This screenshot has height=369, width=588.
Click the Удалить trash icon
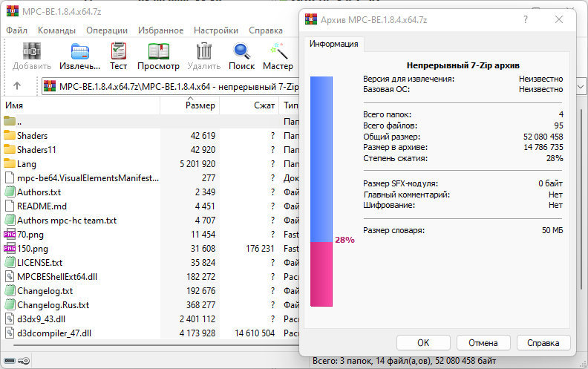tap(204, 51)
